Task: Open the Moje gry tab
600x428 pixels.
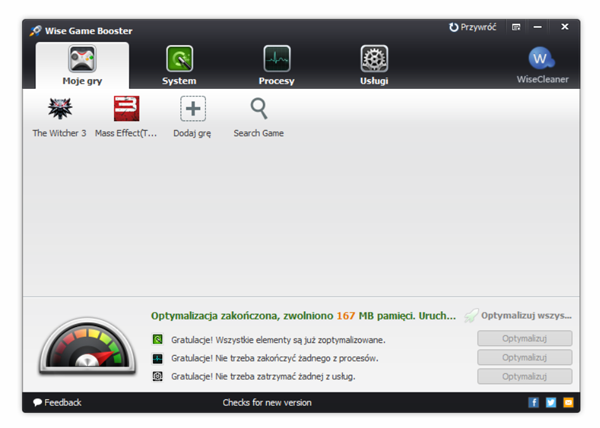Action: [82, 66]
